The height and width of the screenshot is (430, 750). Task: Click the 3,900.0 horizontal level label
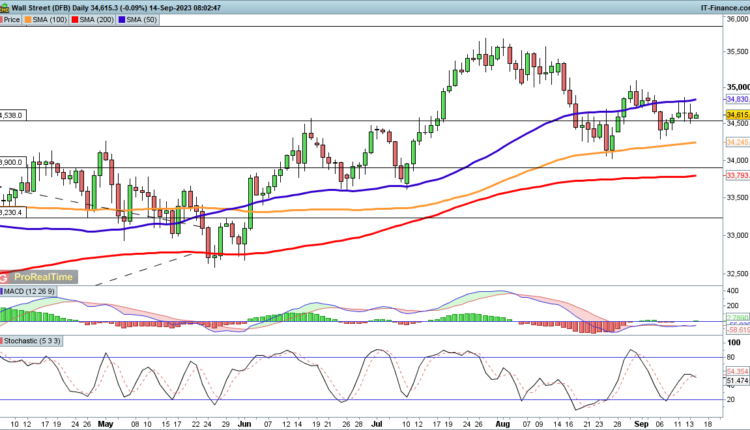[11, 161]
